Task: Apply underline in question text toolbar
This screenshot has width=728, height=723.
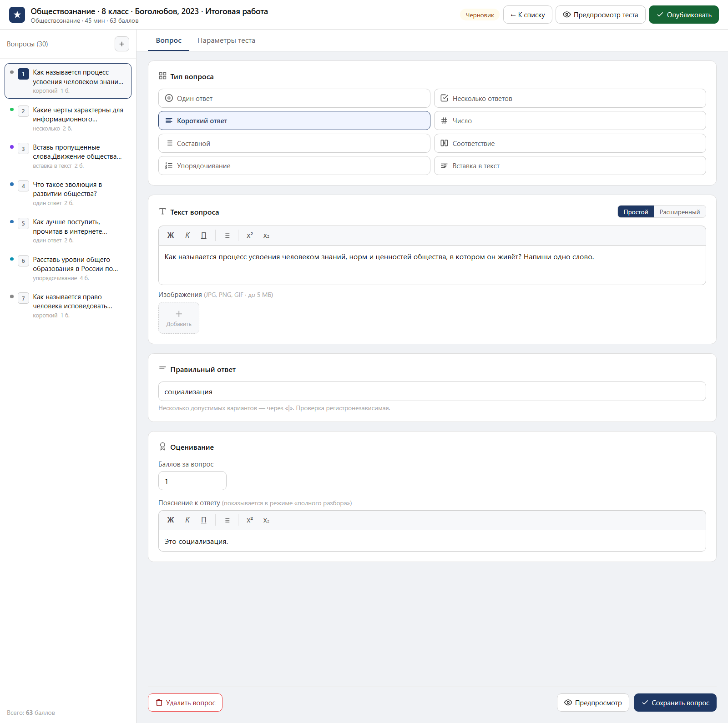Action: tap(204, 236)
